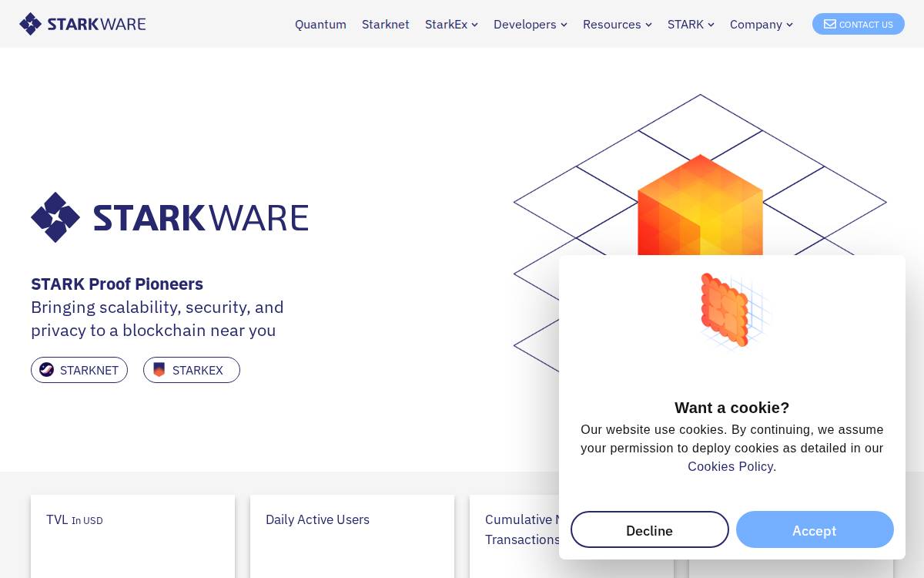The height and width of the screenshot is (578, 924).
Task: Open the Developers navigation menu
Action: tap(530, 24)
